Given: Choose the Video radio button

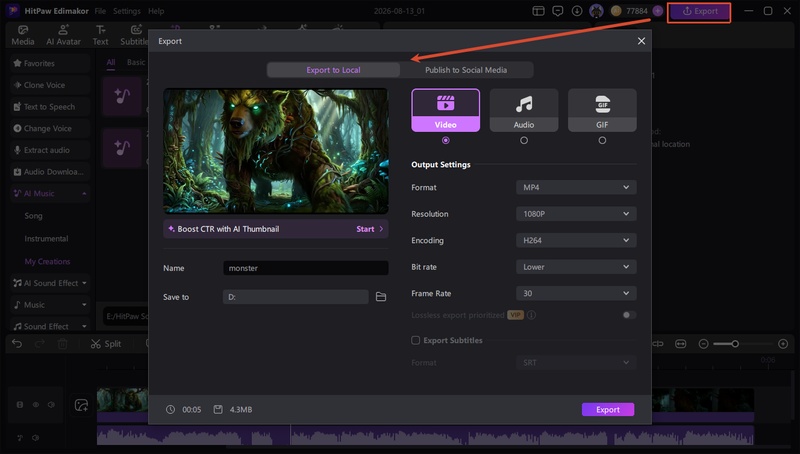Looking at the screenshot, I should (445, 140).
